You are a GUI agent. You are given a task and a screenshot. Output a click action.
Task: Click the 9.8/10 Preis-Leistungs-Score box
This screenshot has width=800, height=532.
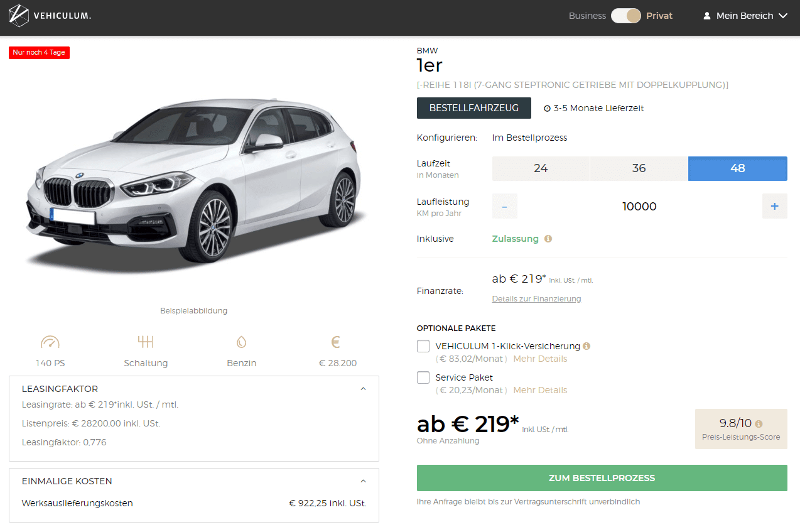[741, 429]
